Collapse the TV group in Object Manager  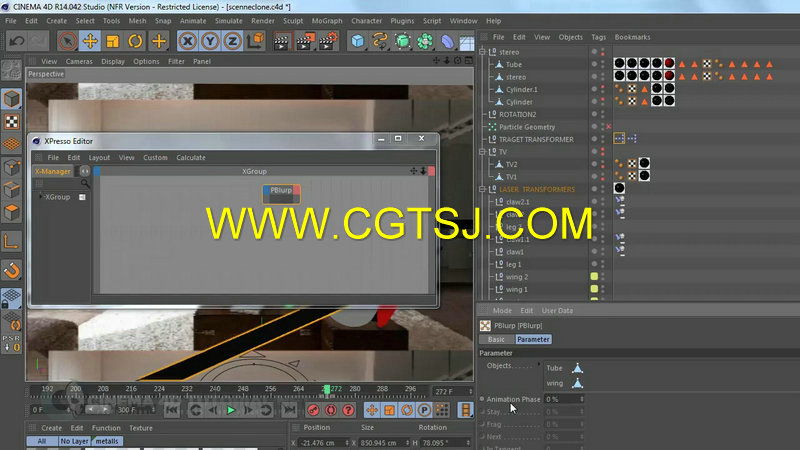[x=482, y=152]
